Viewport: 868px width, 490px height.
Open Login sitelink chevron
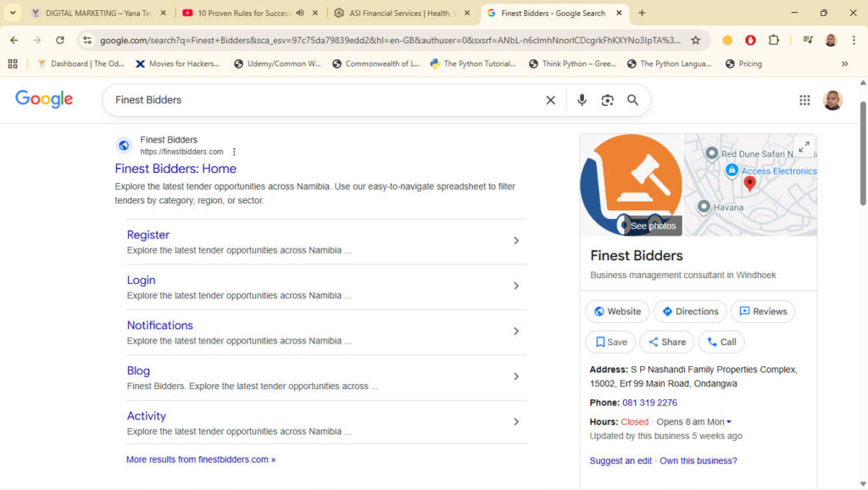pyautogui.click(x=516, y=286)
